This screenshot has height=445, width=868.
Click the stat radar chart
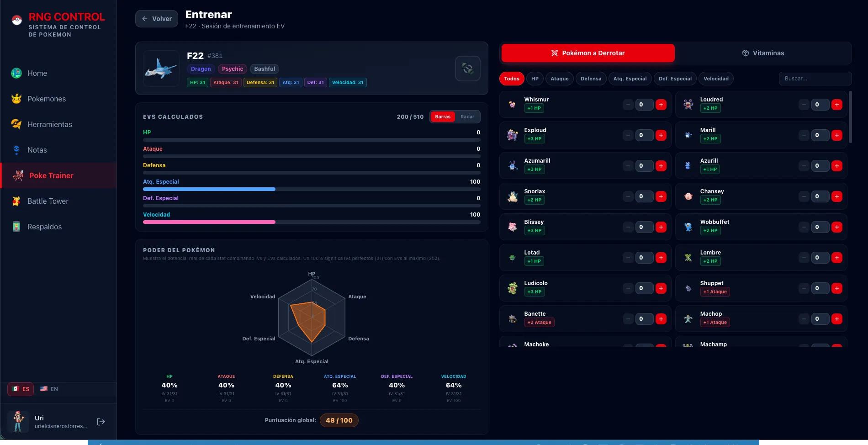coord(312,317)
